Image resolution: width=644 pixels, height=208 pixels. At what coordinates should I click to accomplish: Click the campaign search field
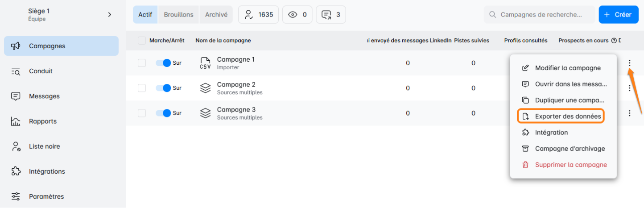(541, 15)
